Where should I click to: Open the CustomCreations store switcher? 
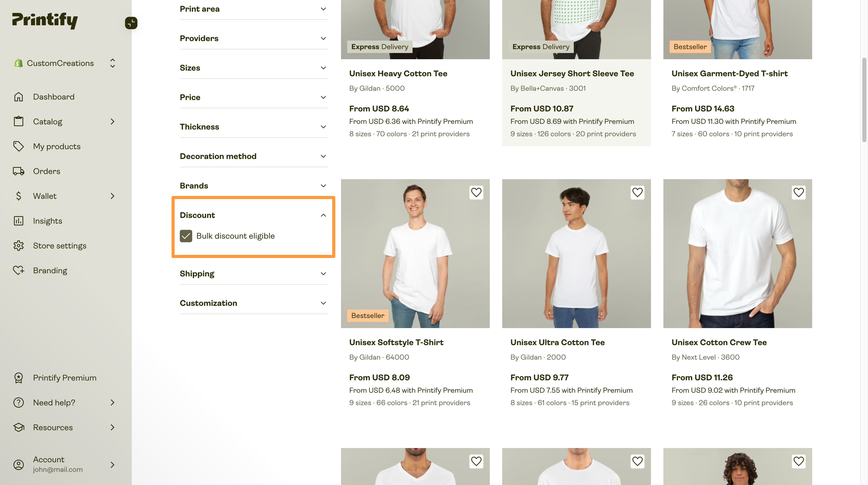coord(65,63)
